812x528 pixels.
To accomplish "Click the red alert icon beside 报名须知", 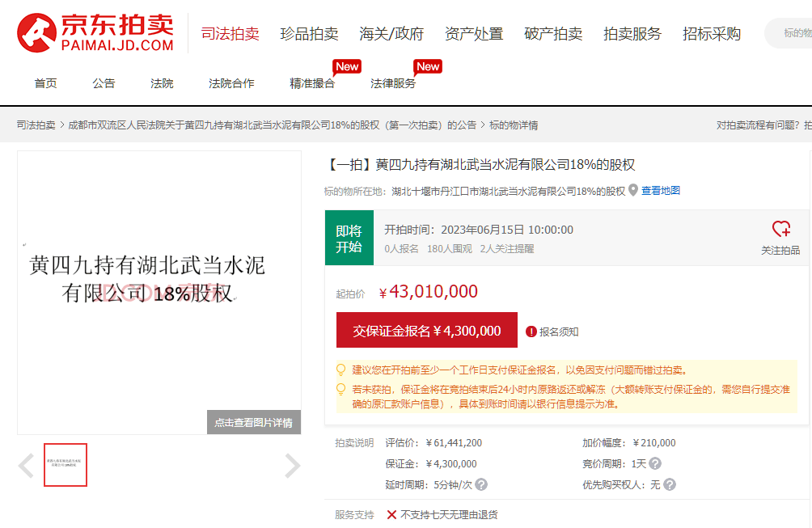I will point(531,332).
